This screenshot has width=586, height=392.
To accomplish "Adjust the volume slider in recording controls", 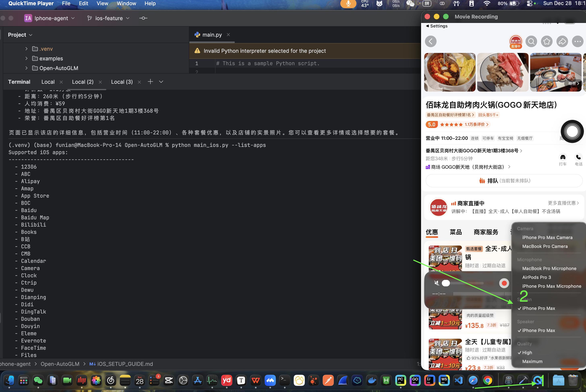I will tap(446, 283).
